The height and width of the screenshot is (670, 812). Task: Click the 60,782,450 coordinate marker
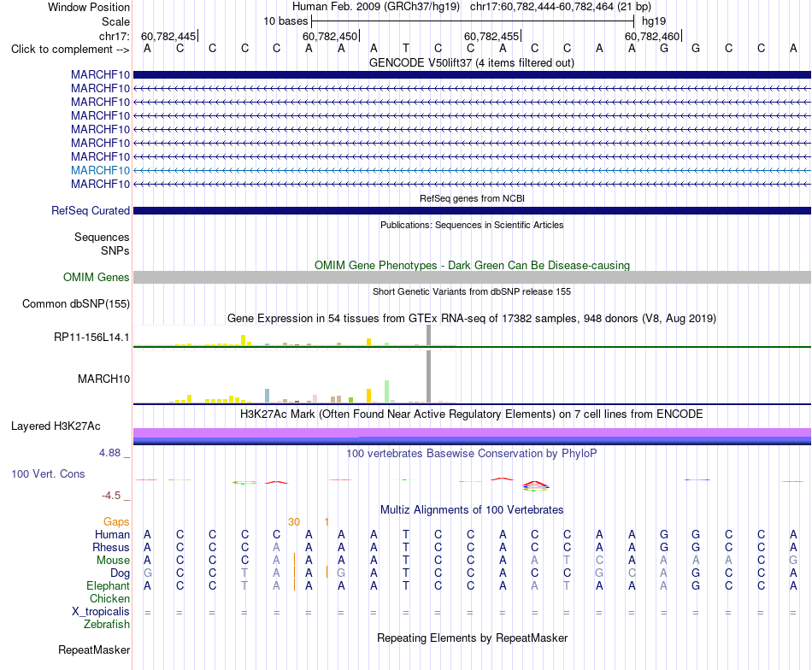(x=331, y=36)
